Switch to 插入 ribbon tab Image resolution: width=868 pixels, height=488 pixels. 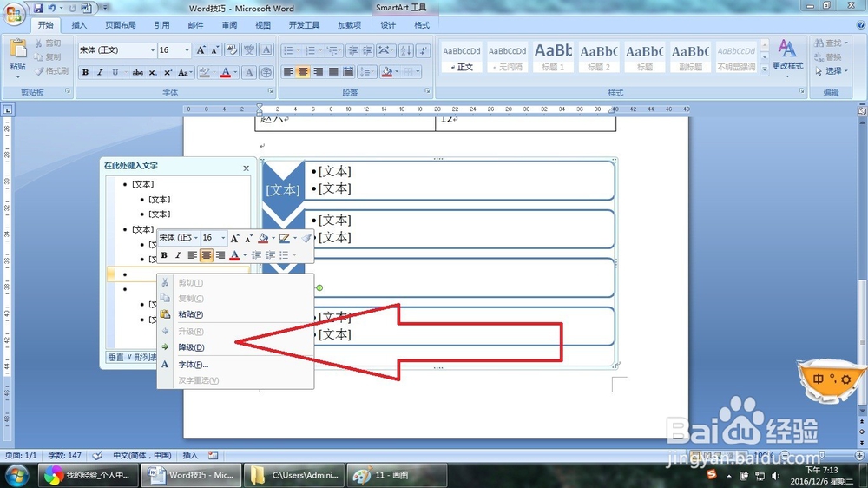pos(79,25)
